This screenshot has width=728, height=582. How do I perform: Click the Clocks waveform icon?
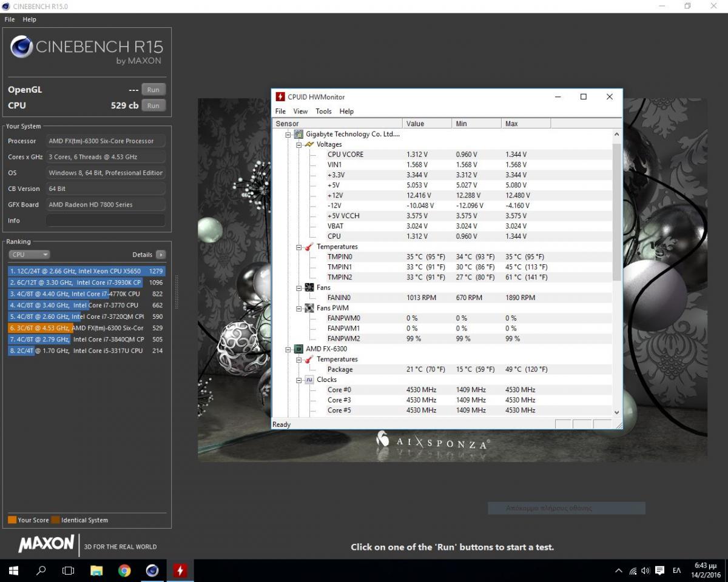click(309, 380)
